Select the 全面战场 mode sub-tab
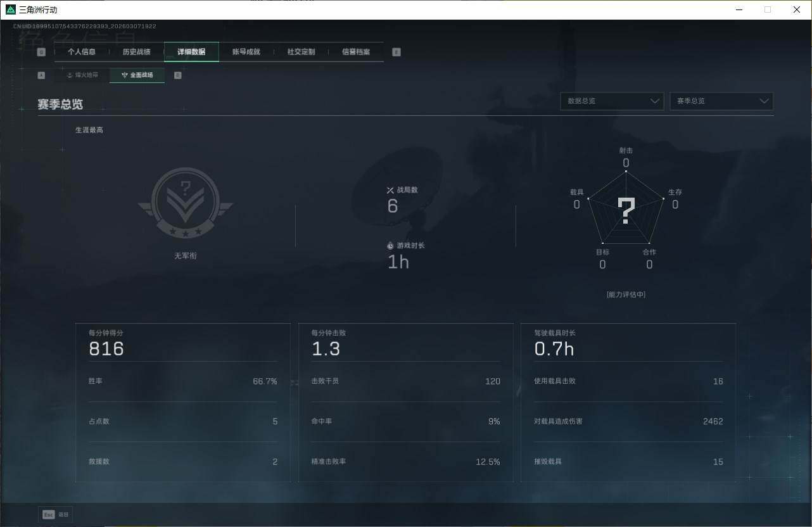The width and height of the screenshot is (812, 527). click(x=137, y=75)
